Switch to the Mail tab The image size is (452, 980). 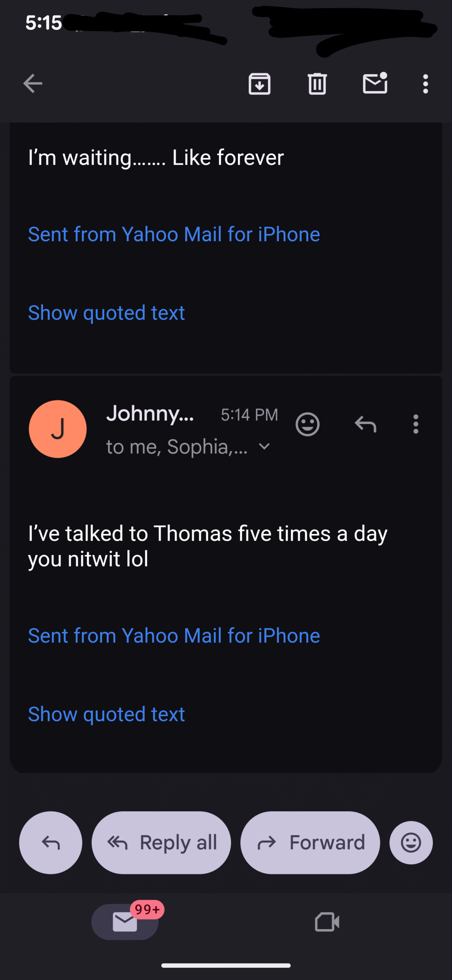point(125,922)
